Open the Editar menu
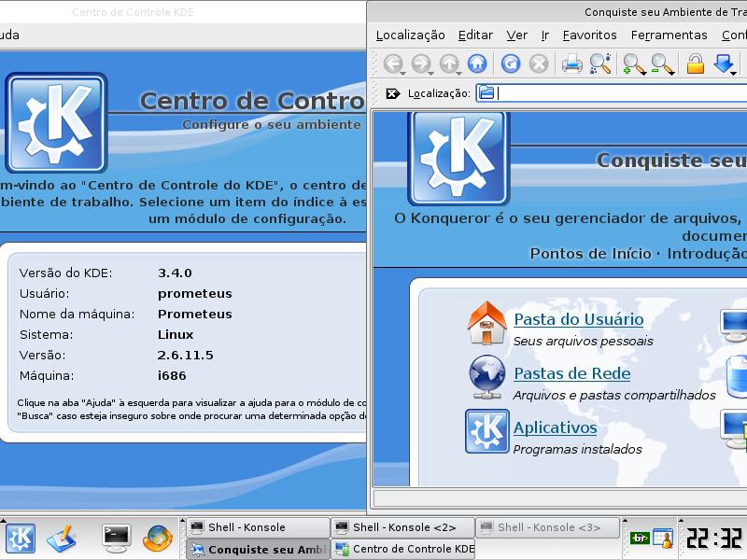 [x=475, y=35]
